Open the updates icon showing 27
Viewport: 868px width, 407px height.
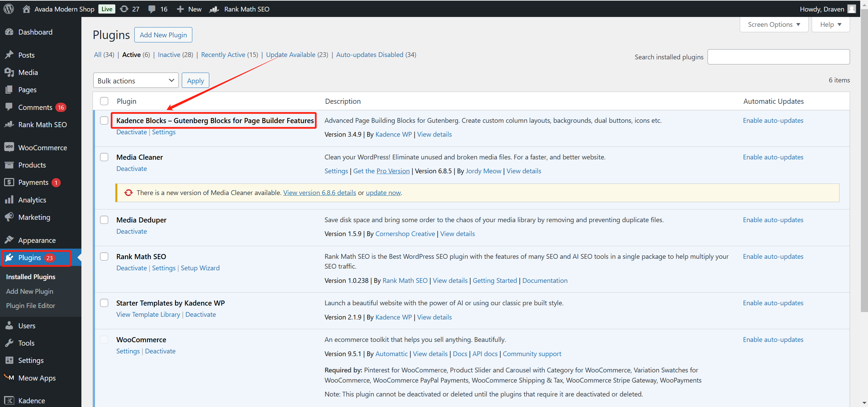click(124, 9)
